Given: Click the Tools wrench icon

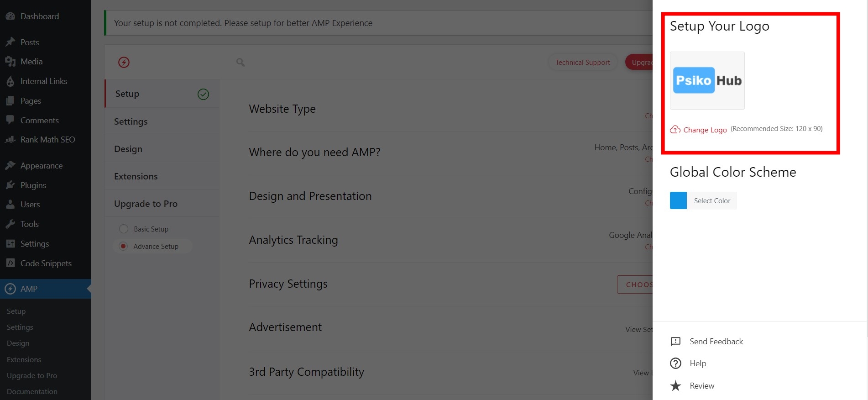Looking at the screenshot, I should (10, 224).
